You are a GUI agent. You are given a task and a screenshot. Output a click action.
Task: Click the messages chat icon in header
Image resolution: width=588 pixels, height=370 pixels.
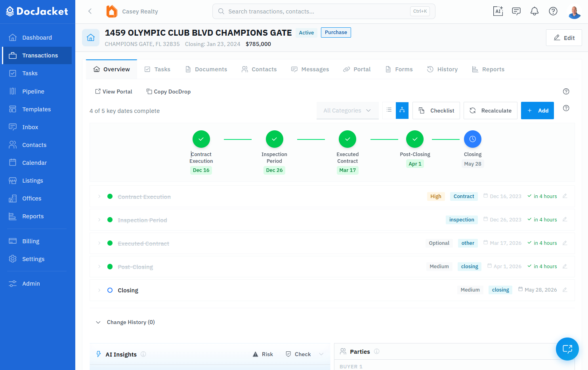(x=516, y=11)
